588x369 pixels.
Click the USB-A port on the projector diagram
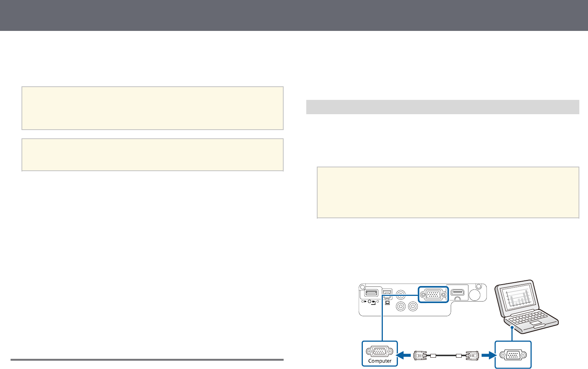click(x=371, y=292)
